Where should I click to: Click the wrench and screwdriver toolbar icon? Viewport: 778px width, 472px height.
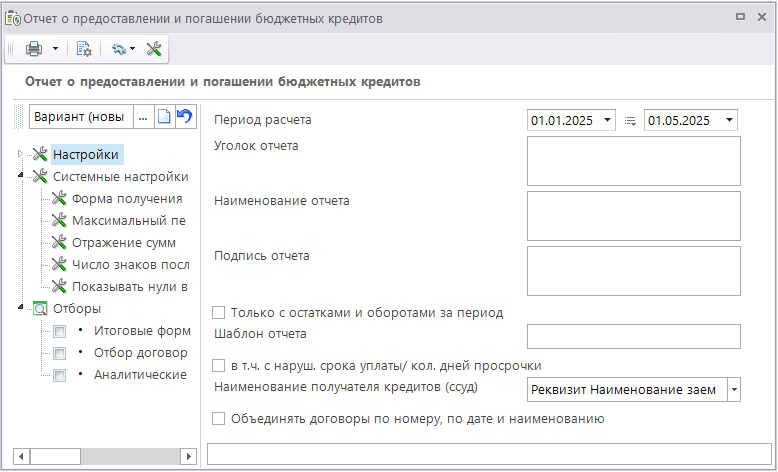154,48
